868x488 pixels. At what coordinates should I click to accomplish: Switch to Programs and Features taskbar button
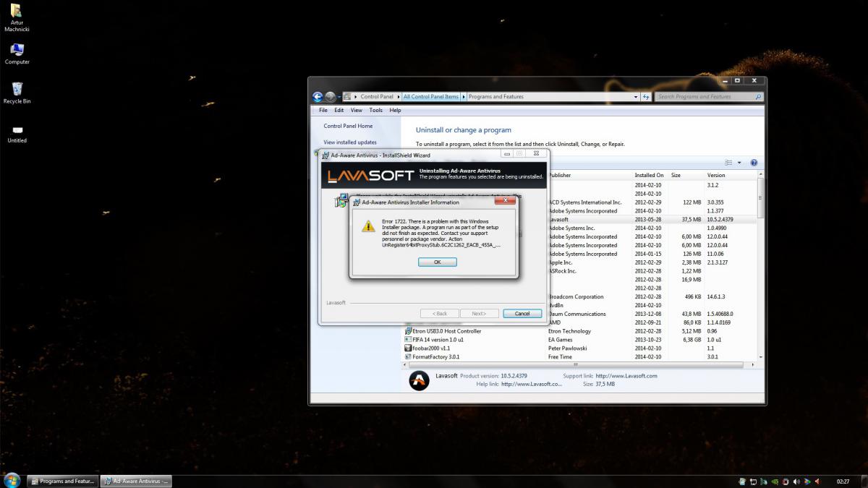[62, 481]
